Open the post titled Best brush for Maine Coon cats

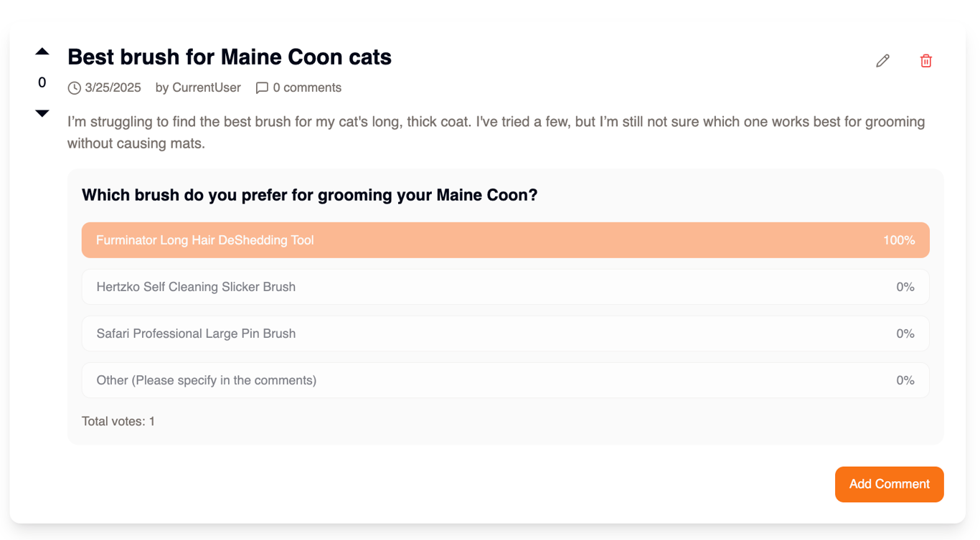click(x=228, y=57)
